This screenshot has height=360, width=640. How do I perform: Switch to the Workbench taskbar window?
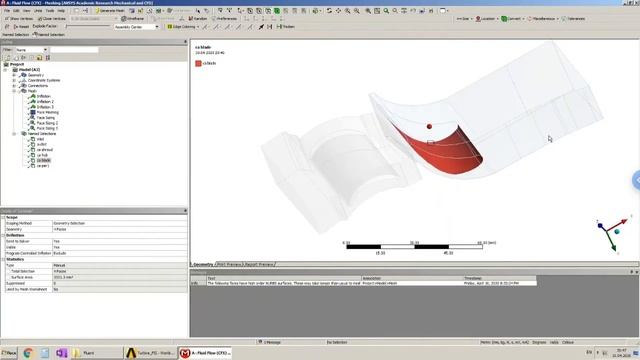(150, 353)
